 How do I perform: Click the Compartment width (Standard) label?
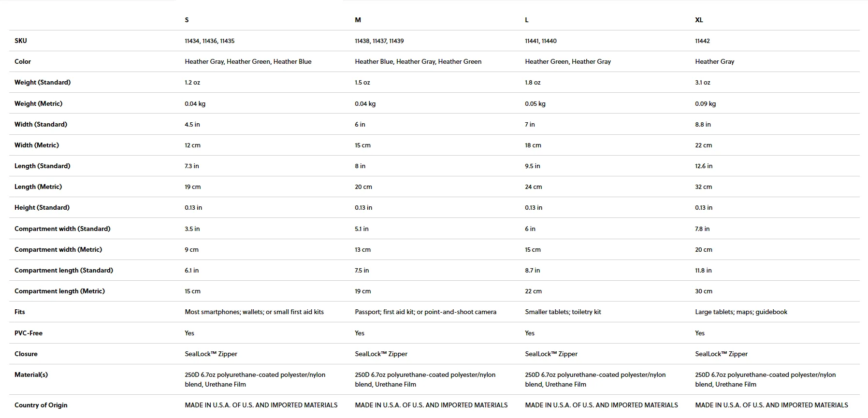(62, 229)
